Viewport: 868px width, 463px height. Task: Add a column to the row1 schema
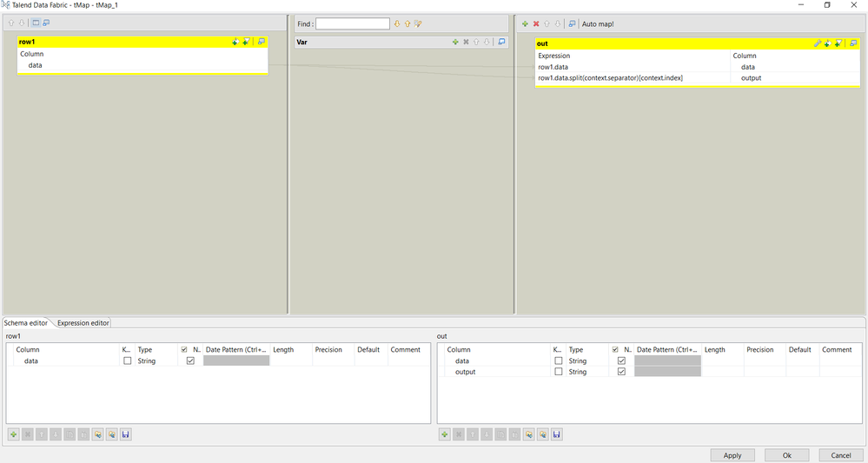point(13,434)
